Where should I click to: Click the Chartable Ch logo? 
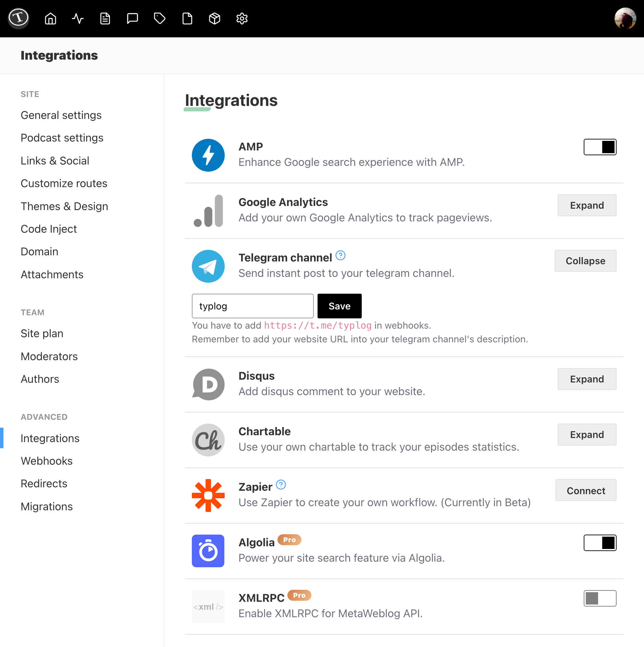pyautogui.click(x=208, y=440)
